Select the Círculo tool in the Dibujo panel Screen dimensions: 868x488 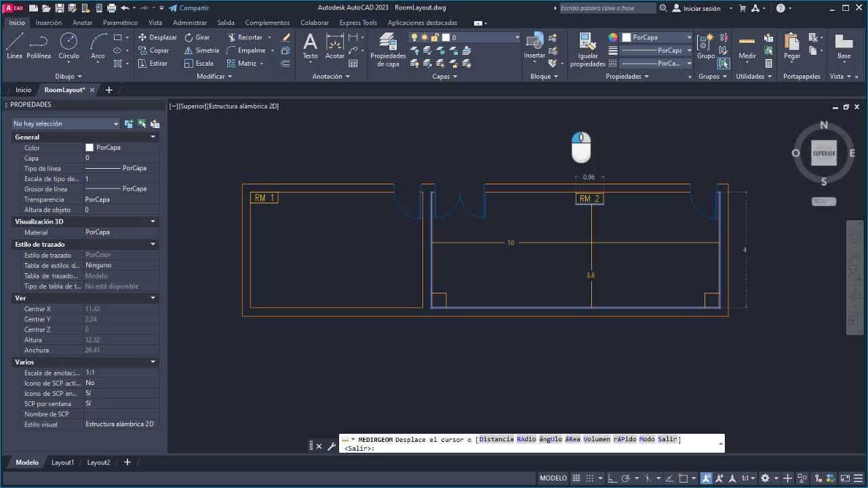67,46
